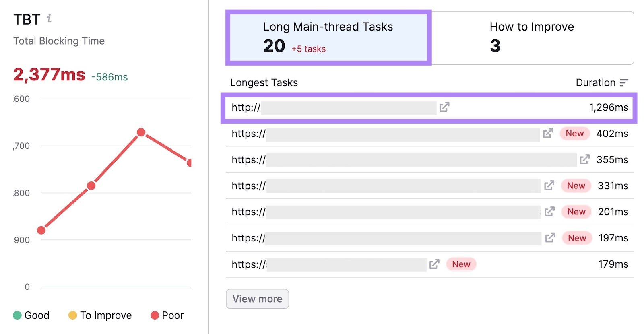Image resolution: width=644 pixels, height=334 pixels.
Task: Click the TBT info icon
Action: (x=50, y=18)
